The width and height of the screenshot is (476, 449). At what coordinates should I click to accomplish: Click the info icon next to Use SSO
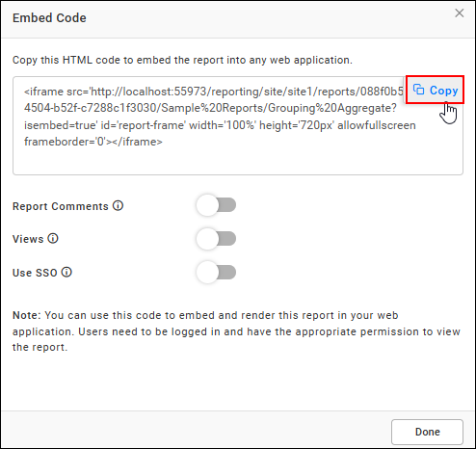coord(66,272)
